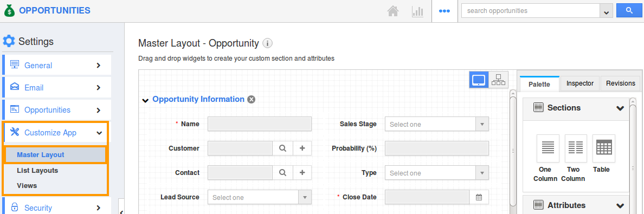644x214 pixels.
Task: Switch to desktop layout view icon
Action: pyautogui.click(x=479, y=80)
